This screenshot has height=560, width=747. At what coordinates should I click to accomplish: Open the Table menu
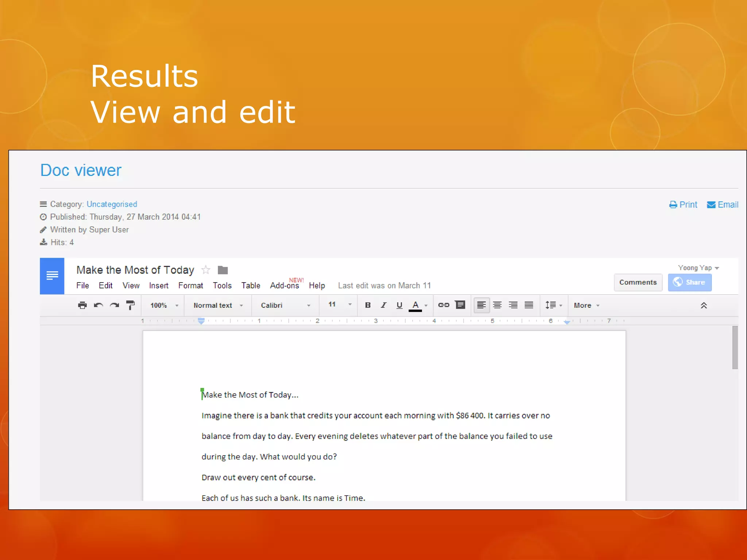(251, 285)
